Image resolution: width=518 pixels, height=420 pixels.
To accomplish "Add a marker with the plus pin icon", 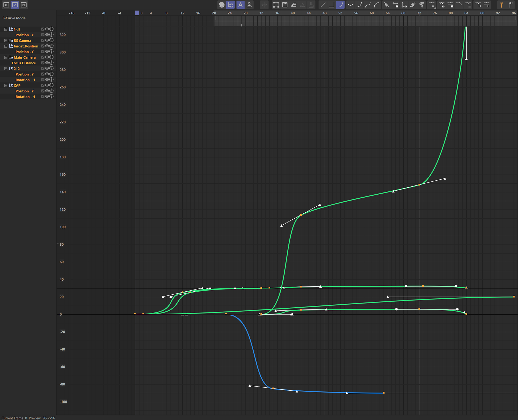I will pyautogui.click(x=511, y=5).
